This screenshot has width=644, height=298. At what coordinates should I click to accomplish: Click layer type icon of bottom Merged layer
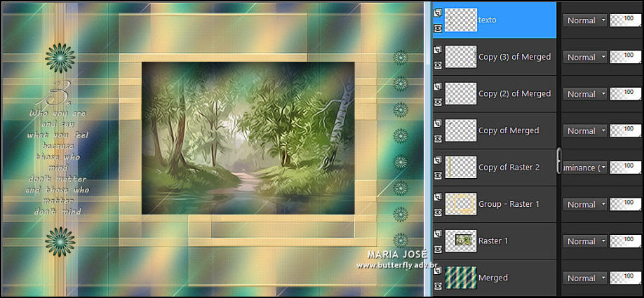point(438,271)
